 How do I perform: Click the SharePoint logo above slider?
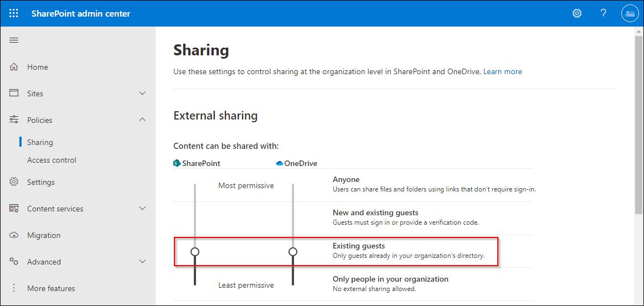177,163
